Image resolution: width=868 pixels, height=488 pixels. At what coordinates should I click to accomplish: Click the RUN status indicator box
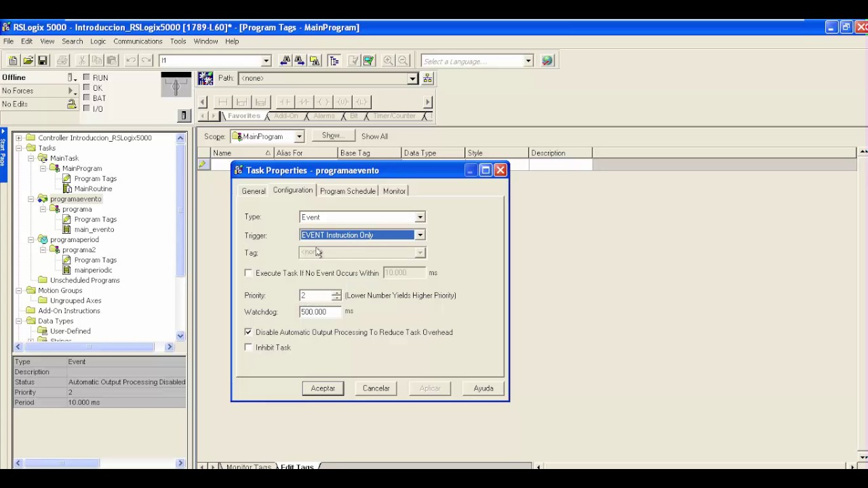pos(86,77)
